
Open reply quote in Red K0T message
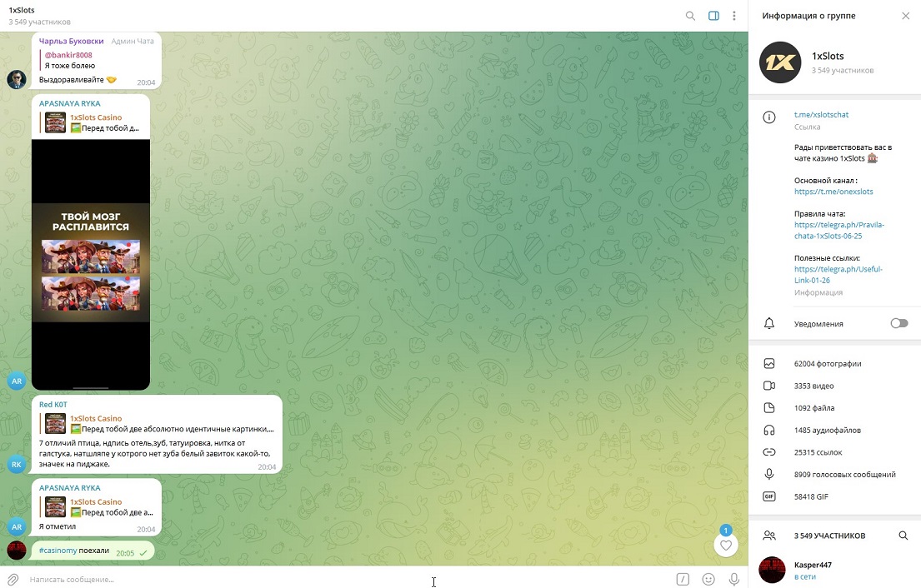click(x=158, y=424)
